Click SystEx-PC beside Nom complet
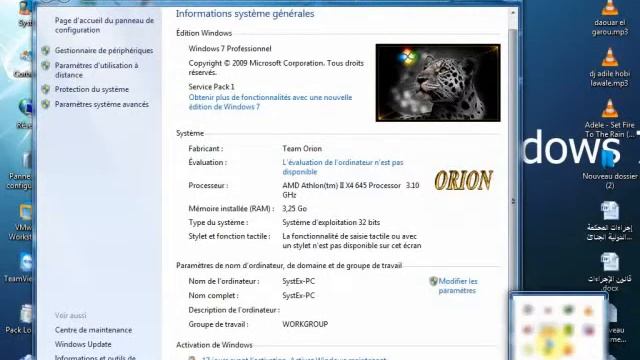640x360 pixels. (298, 296)
